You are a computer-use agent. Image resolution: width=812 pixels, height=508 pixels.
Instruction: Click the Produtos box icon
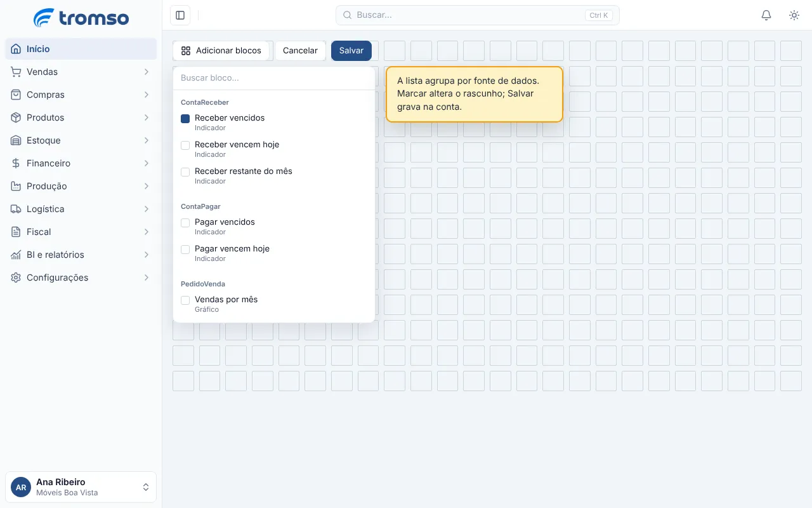click(16, 117)
